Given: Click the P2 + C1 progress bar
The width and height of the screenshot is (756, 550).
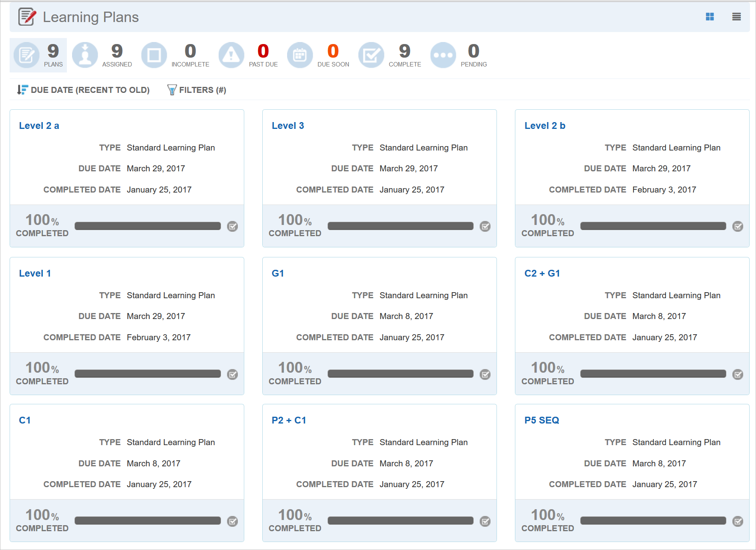Looking at the screenshot, I should [400, 521].
